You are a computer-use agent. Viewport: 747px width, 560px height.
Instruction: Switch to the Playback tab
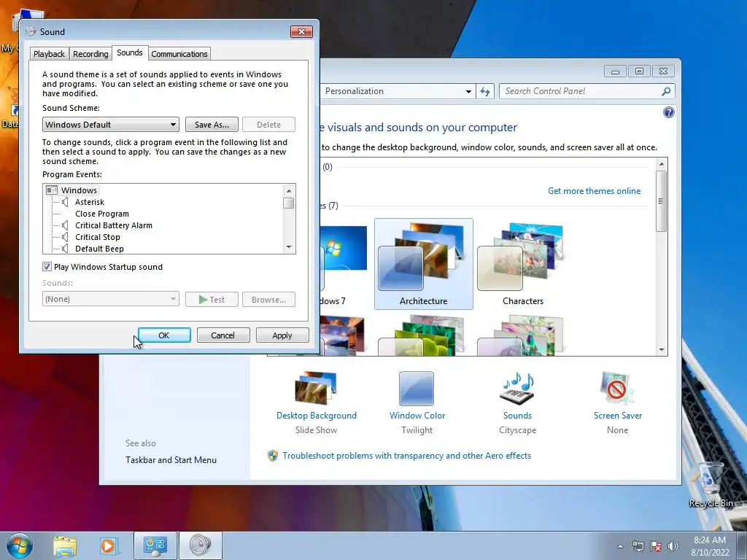tap(49, 54)
